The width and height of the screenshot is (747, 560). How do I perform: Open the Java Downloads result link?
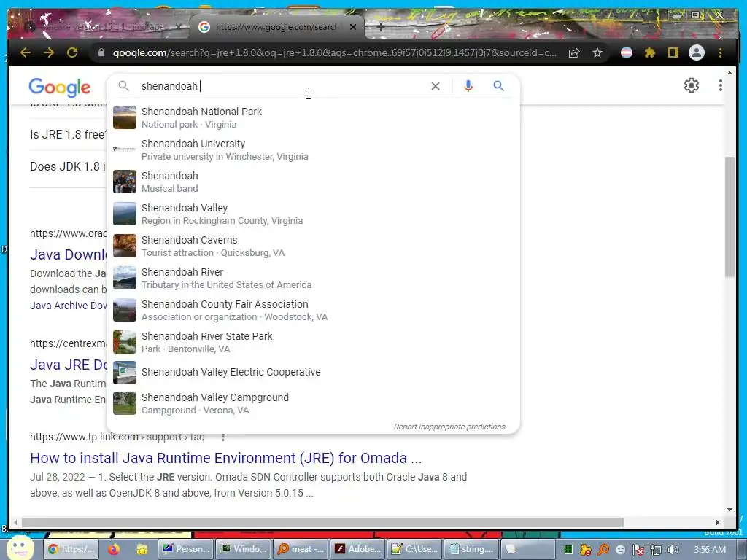69,254
